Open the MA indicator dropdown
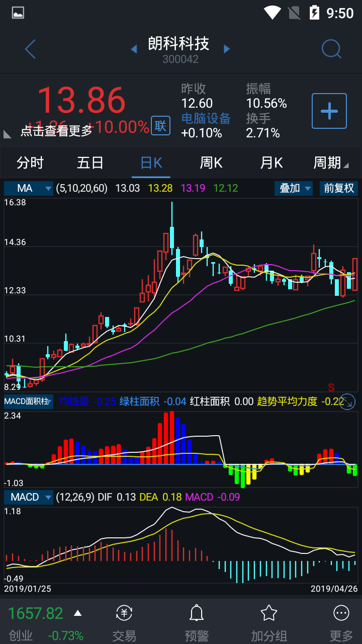Screen dimensions: 362x644 coord(29,188)
